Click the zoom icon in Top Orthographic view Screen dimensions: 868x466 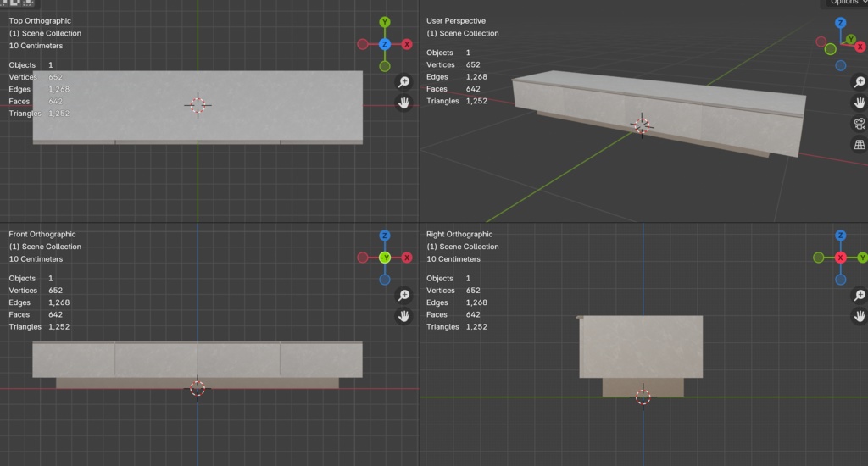click(x=404, y=82)
